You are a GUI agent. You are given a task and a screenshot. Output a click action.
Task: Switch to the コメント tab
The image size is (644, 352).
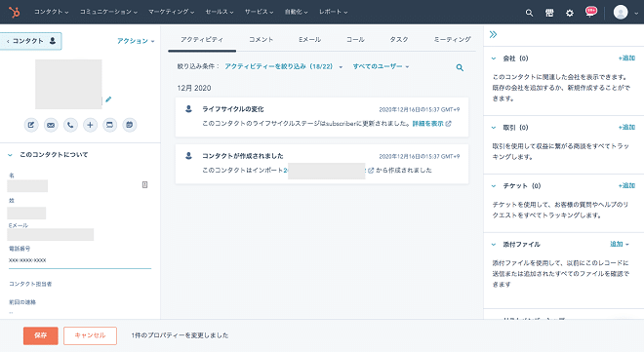point(261,39)
